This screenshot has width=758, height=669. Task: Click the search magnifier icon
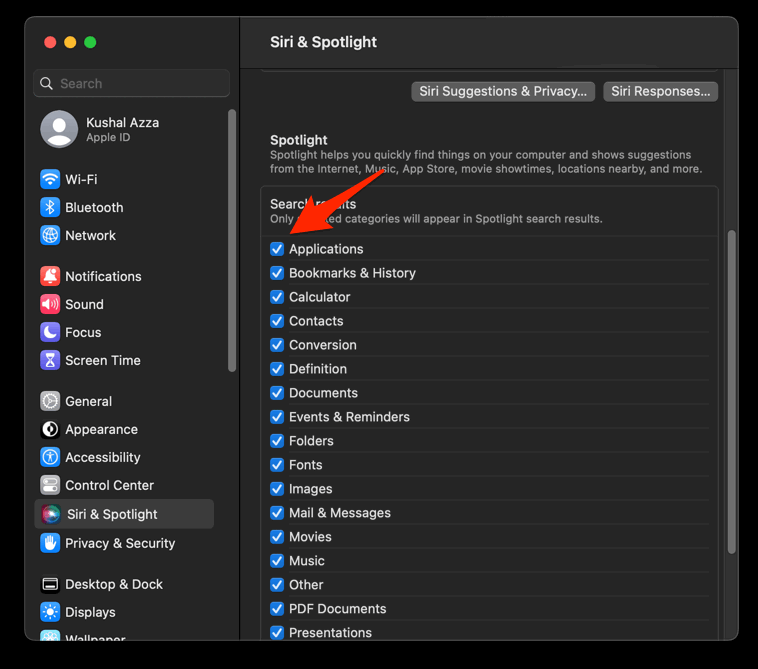tap(46, 84)
